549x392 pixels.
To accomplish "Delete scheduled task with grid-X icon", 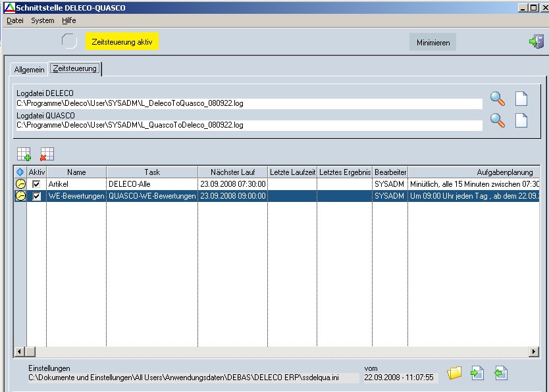I will [x=47, y=155].
